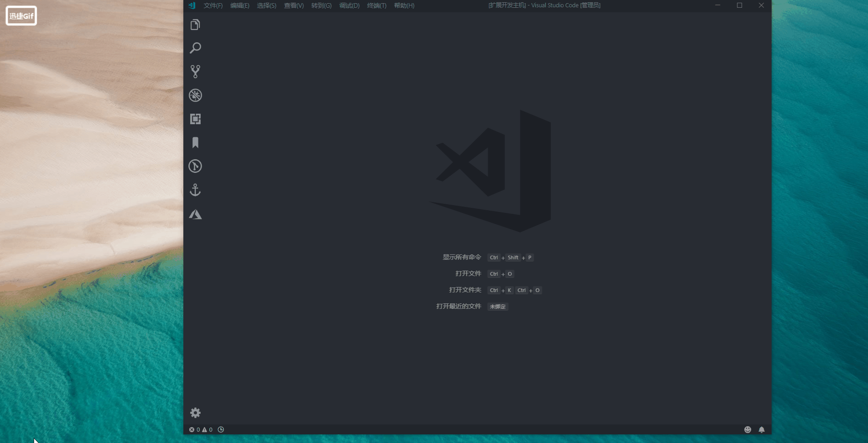Click the VS Code logo in the title bar
868x443 pixels.
tap(192, 5)
